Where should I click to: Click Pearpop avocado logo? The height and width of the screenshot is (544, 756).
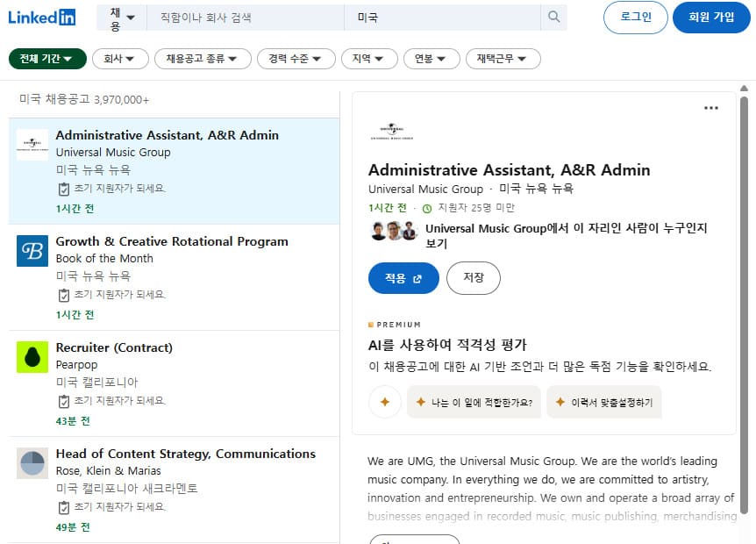tap(32, 357)
